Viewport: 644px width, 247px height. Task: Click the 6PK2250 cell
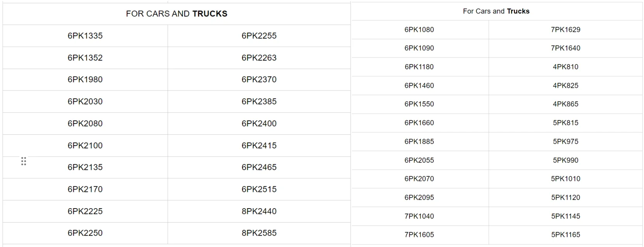(85, 233)
